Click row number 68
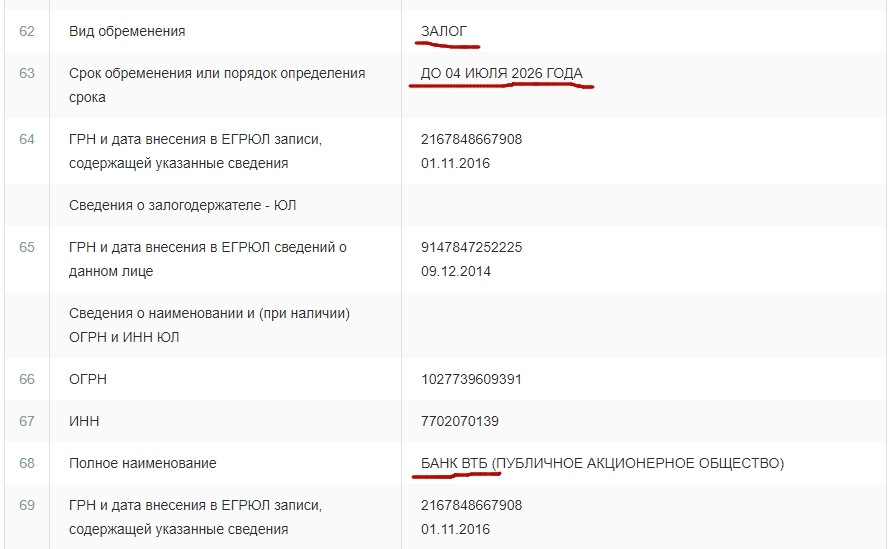 pyautogui.click(x=27, y=463)
